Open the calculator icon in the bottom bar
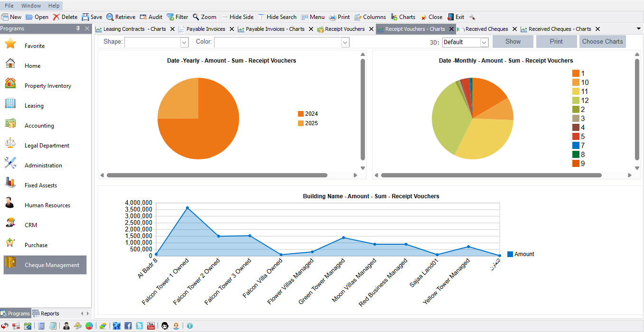 [x=41, y=326]
